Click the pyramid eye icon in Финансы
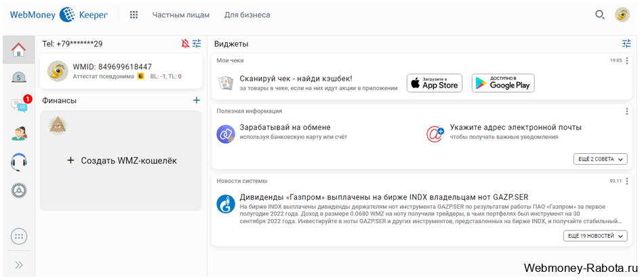This screenshot has height=280, width=644. point(58,125)
